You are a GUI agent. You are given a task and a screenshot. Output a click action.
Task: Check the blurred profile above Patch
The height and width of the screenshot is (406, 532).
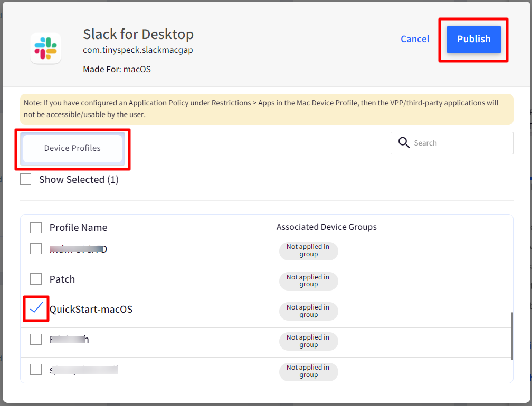[36, 249]
